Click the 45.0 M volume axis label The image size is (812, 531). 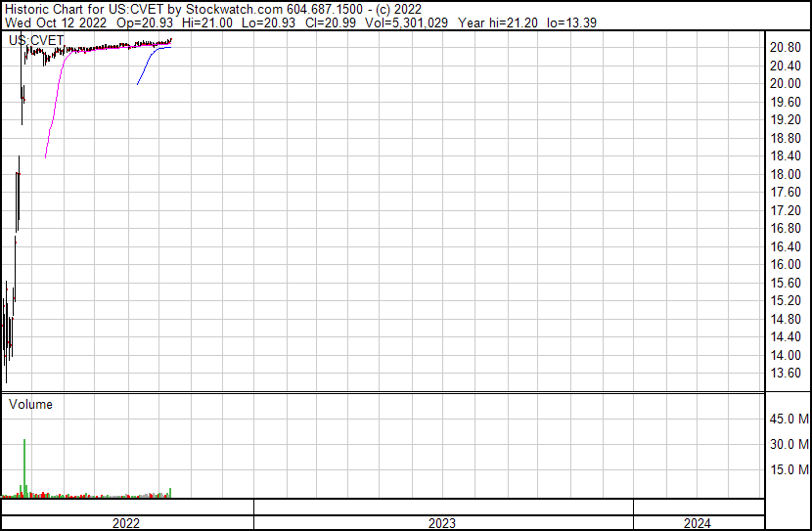[789, 419]
